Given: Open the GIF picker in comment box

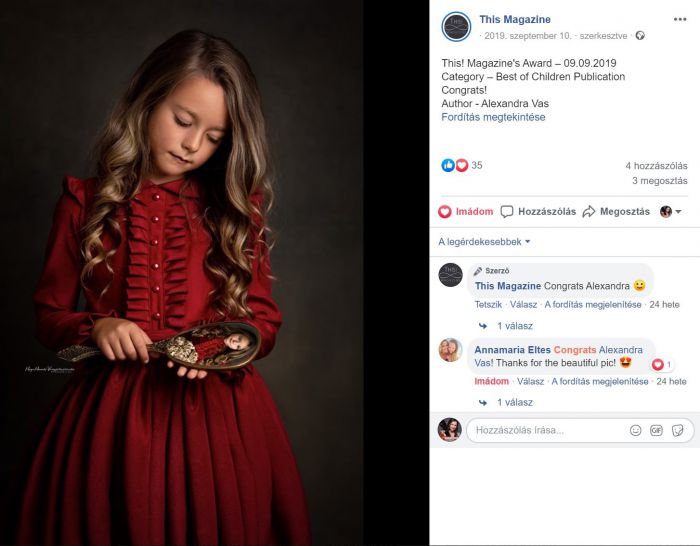Looking at the screenshot, I should [656, 430].
